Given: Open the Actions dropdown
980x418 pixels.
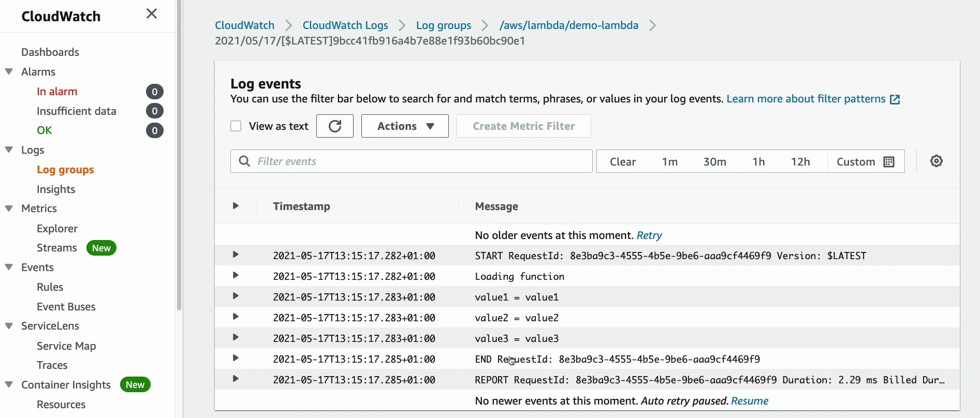Looking at the screenshot, I should click(405, 126).
